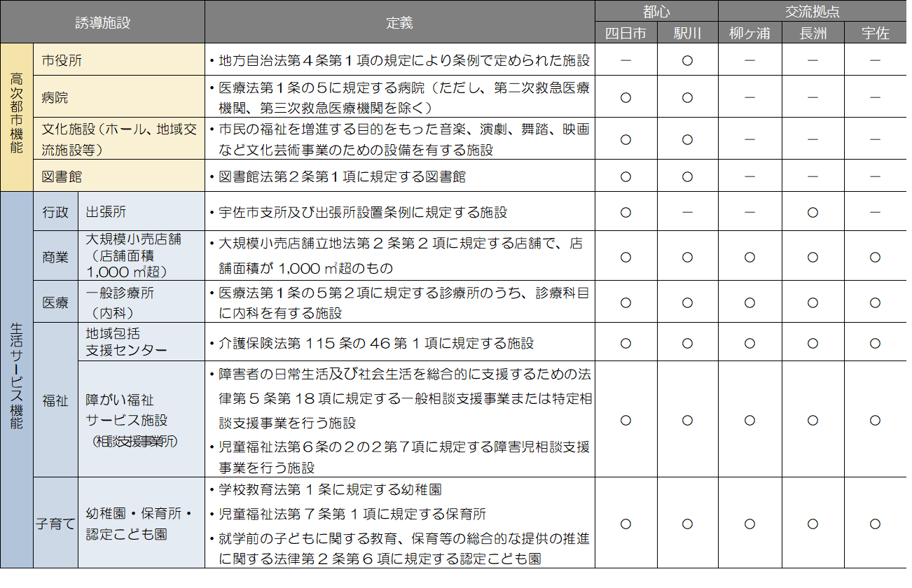The height and width of the screenshot is (588, 912).
Task: Click the 市民の福祉を増進する definition text
Action: coord(400,139)
